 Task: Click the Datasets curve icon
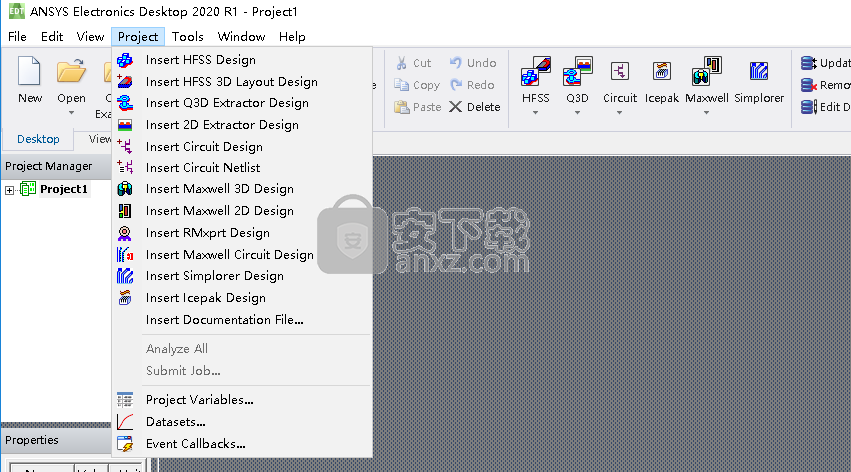pos(125,422)
